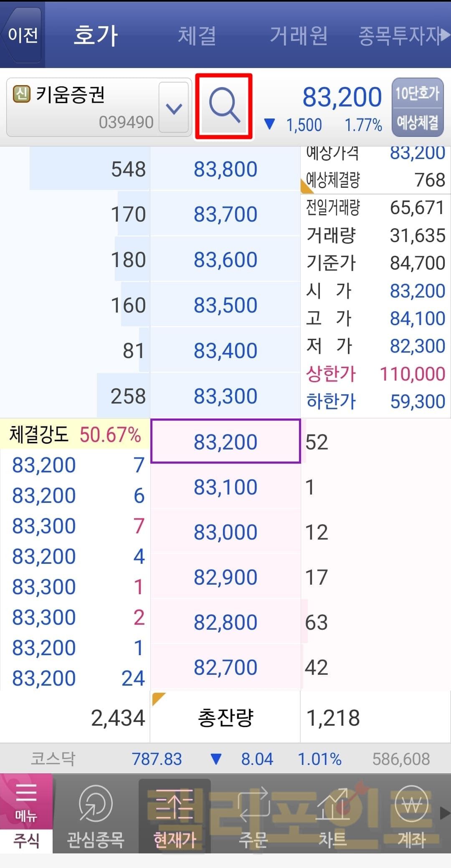Open the 주문 order icon
This screenshot has width=451, height=868.
(253, 814)
